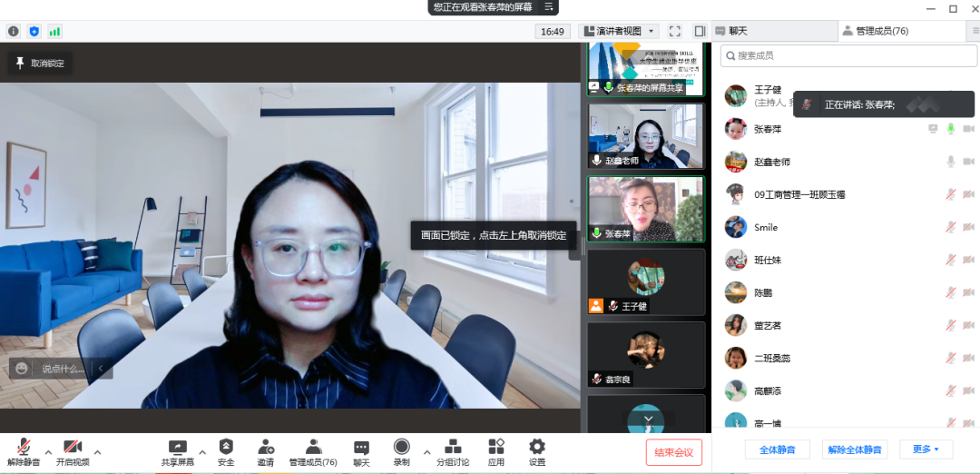
Task: Toggle camera icon for 张春萍 in the list
Action: [969, 129]
